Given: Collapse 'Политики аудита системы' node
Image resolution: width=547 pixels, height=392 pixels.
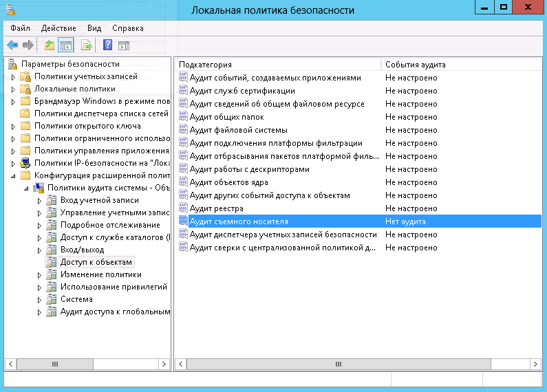Looking at the screenshot, I should (x=27, y=188).
